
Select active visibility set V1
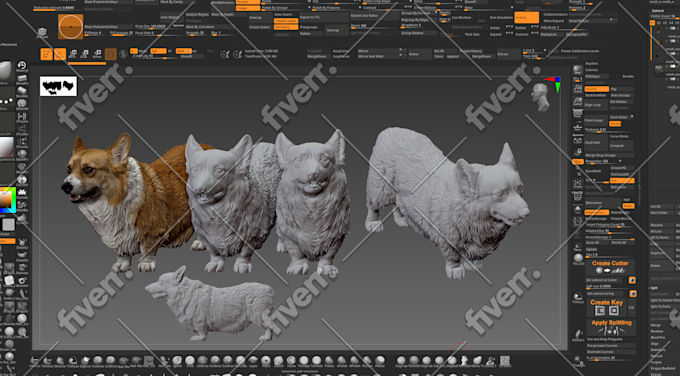tap(652, 23)
